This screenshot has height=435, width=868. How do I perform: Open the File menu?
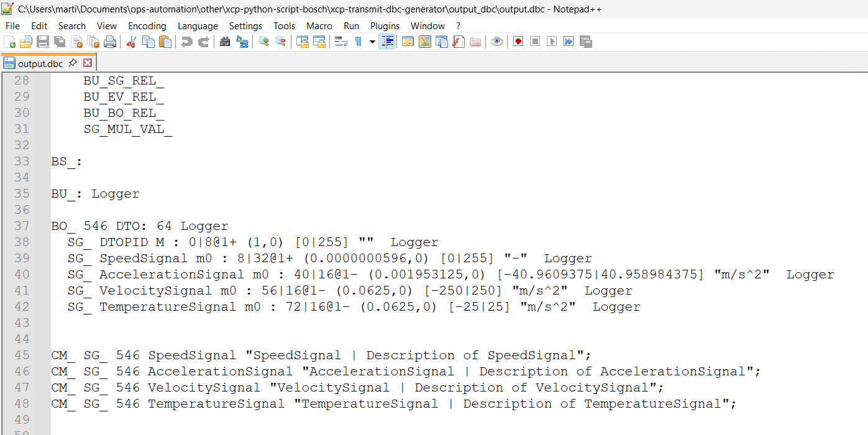pyautogui.click(x=12, y=25)
